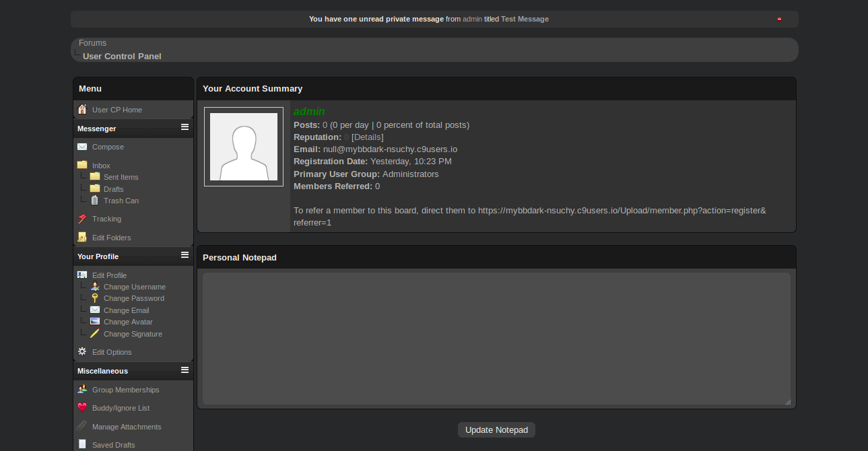Click the Change Email envelope icon
This screenshot has width=868, height=451.
pyautogui.click(x=95, y=310)
